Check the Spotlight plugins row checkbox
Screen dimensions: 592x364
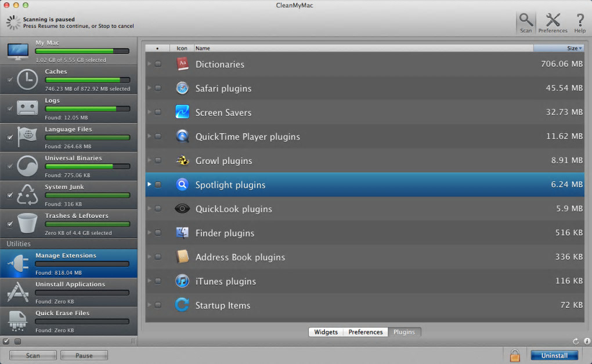tap(158, 184)
